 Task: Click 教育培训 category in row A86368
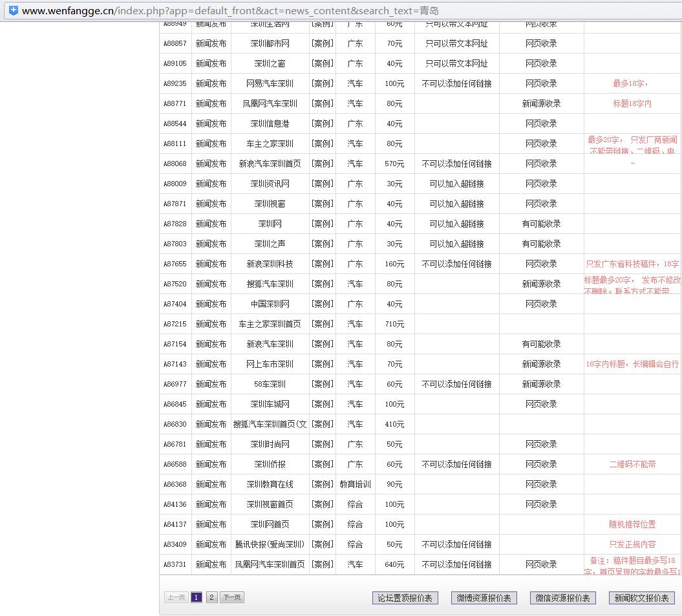pyautogui.click(x=355, y=484)
